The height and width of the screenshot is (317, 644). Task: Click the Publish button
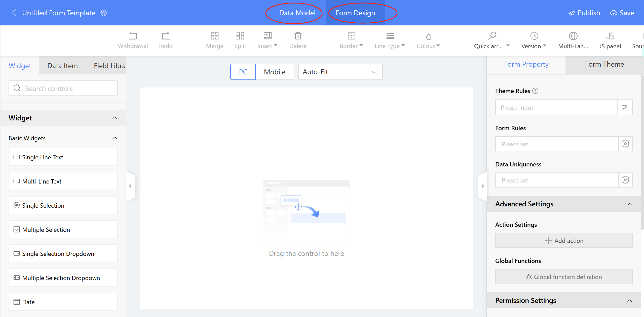(x=584, y=13)
